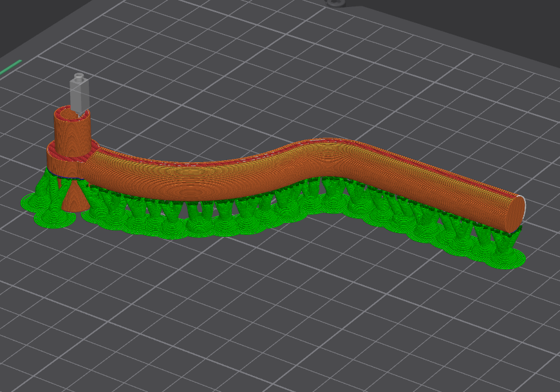Click the green line at left bed edge

point(10,66)
